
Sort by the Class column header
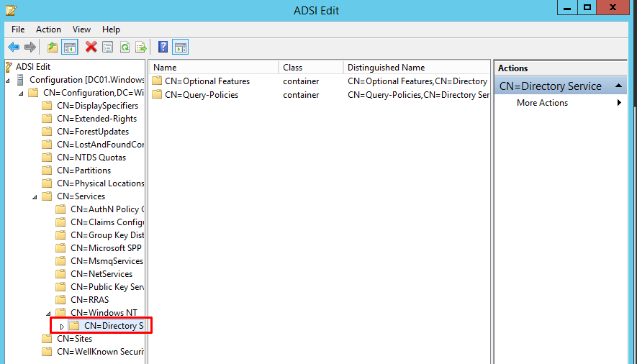pos(311,68)
